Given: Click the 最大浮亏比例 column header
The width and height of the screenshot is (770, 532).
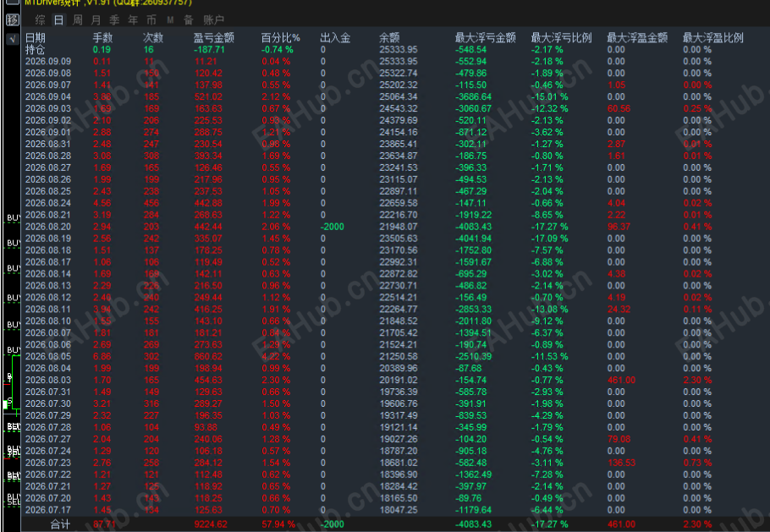Looking at the screenshot, I should pos(561,38).
